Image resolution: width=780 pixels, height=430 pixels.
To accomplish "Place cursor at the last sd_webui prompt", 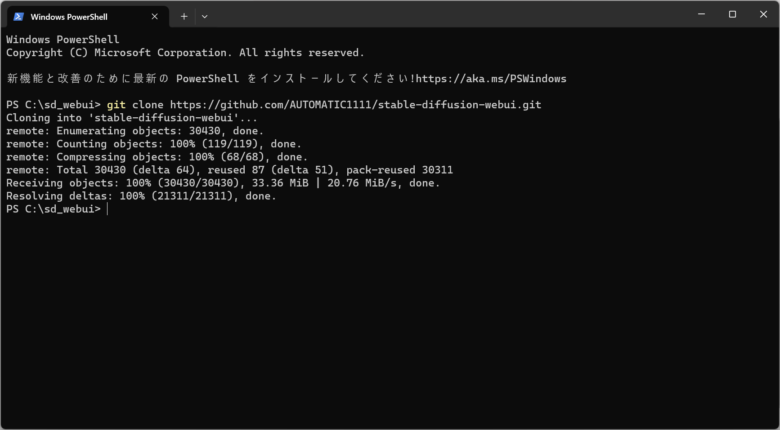I will (107, 209).
